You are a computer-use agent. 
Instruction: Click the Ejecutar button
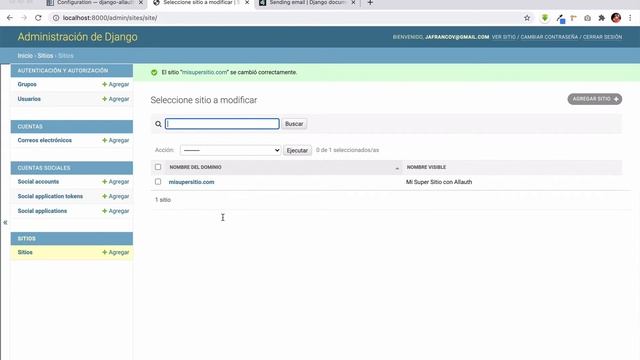coord(297,150)
